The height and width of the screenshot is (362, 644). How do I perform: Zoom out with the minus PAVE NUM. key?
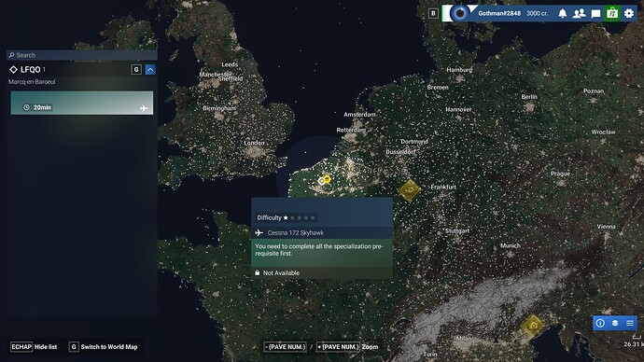(285, 347)
